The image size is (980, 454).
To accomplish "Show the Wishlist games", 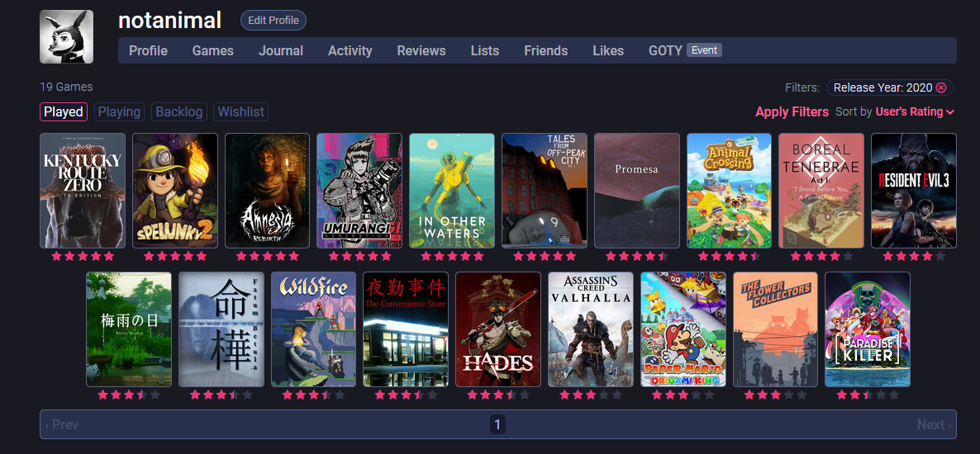I will (241, 111).
